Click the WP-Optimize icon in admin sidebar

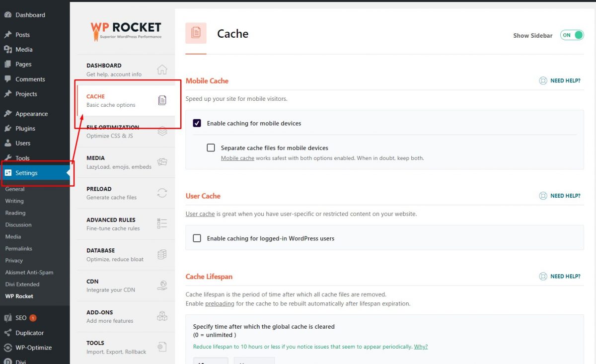click(8, 348)
